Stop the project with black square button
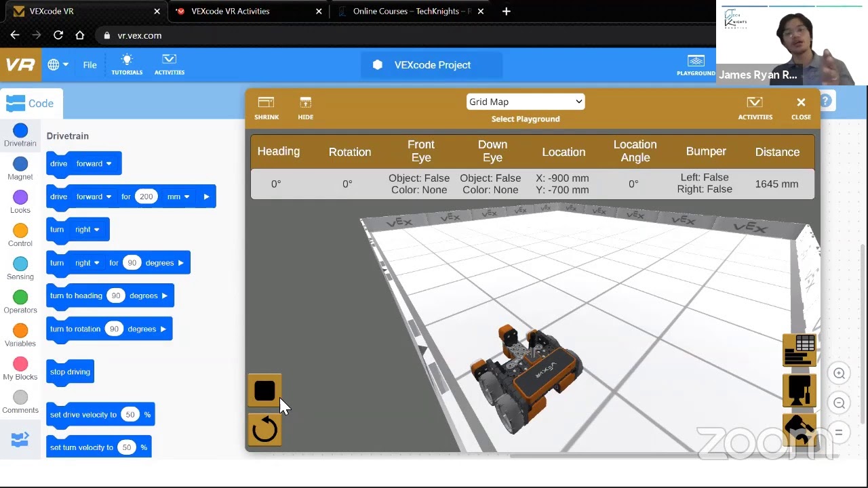Image resolution: width=868 pixels, height=488 pixels. (264, 391)
